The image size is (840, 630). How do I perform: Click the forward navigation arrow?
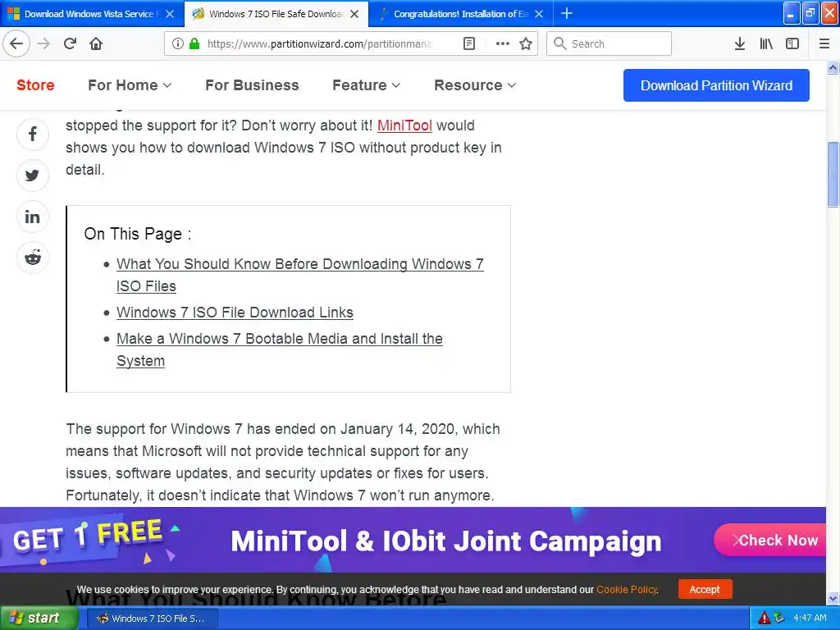coord(43,43)
